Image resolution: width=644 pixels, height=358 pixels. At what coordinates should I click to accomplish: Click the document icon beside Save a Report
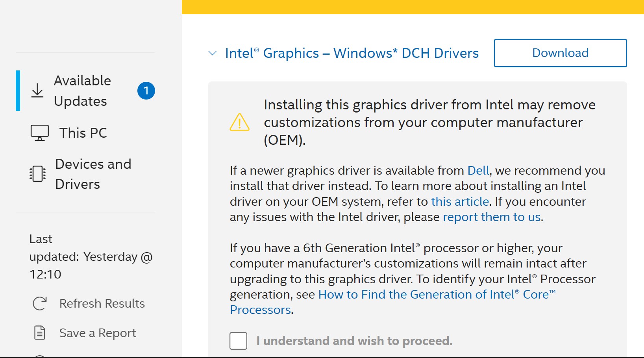coord(39,332)
